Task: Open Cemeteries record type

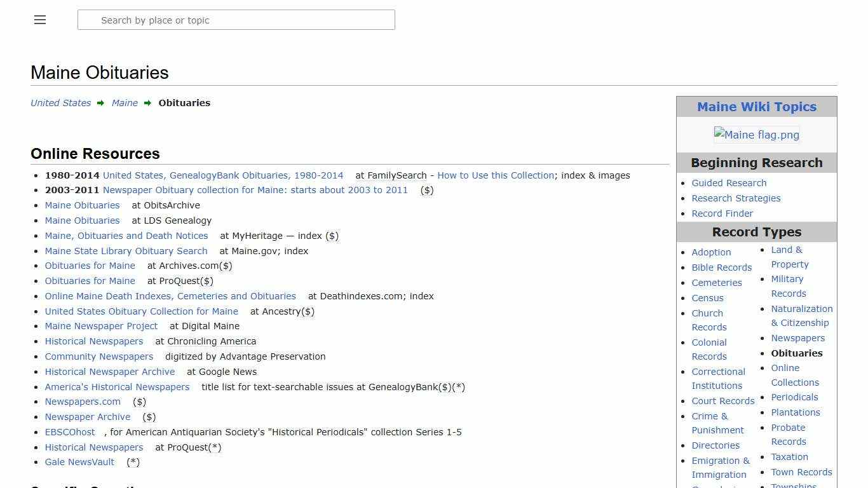Action: click(717, 283)
